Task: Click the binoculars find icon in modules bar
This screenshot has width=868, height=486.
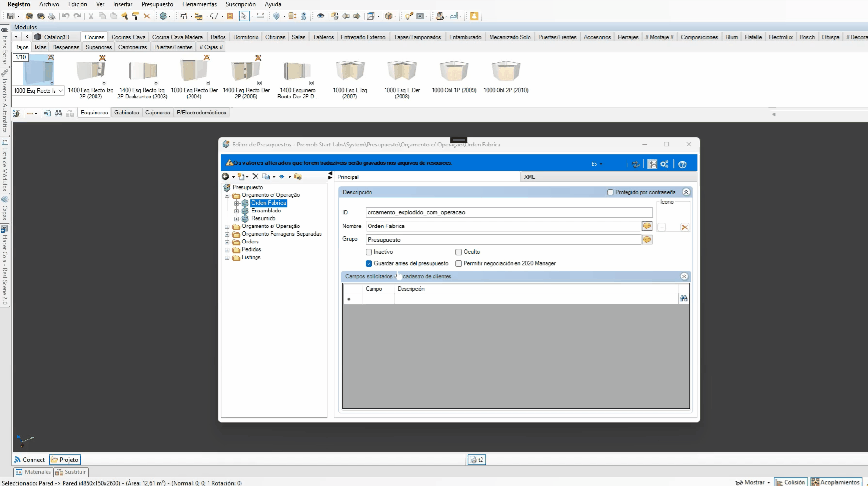Action: (x=59, y=113)
